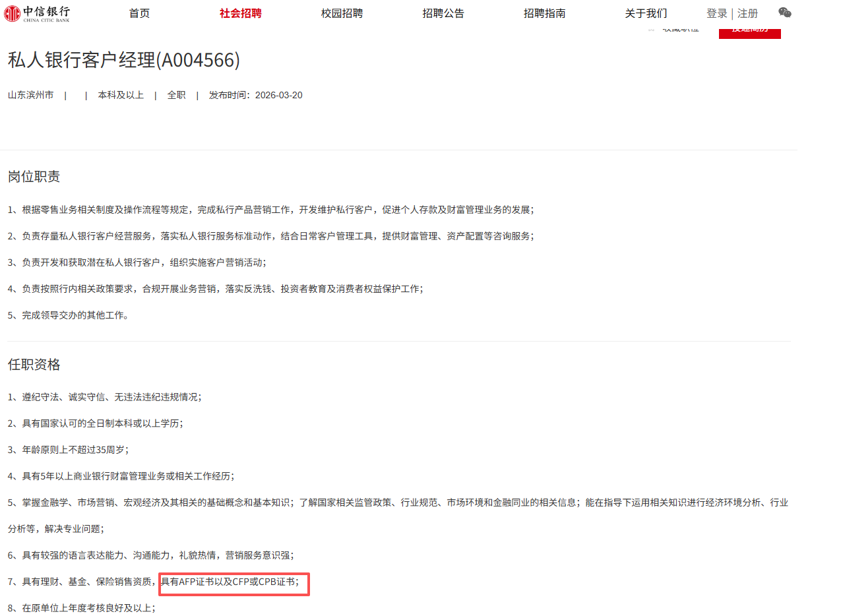Click the 注册 register link
The width and height of the screenshot is (841, 616).
click(747, 13)
